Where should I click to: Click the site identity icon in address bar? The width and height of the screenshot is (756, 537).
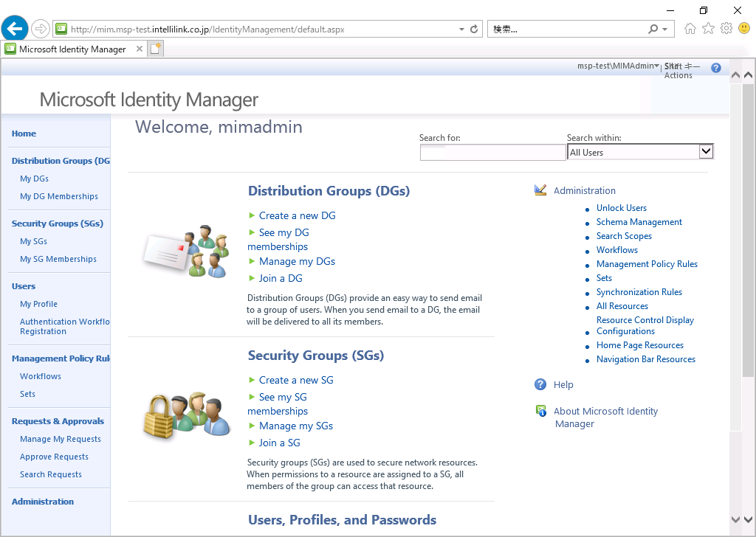[x=61, y=29]
